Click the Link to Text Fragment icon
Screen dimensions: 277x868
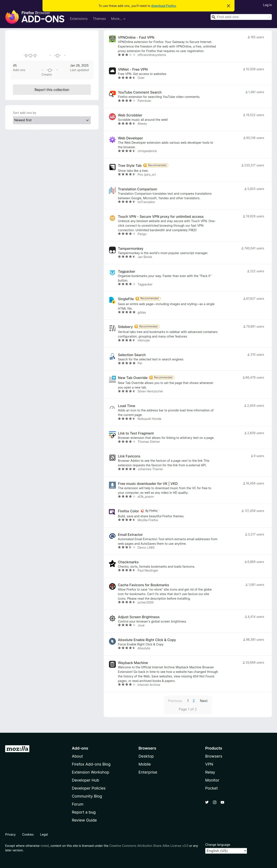112,435
